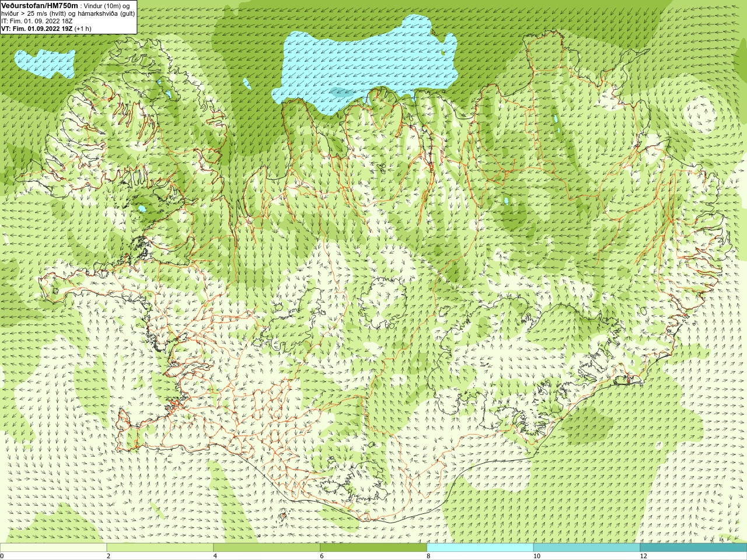The width and height of the screenshot is (747, 560).
Task: Click the 'IT: Fim. 01. 09. 2022 18Z' line
Action: coord(37,21)
